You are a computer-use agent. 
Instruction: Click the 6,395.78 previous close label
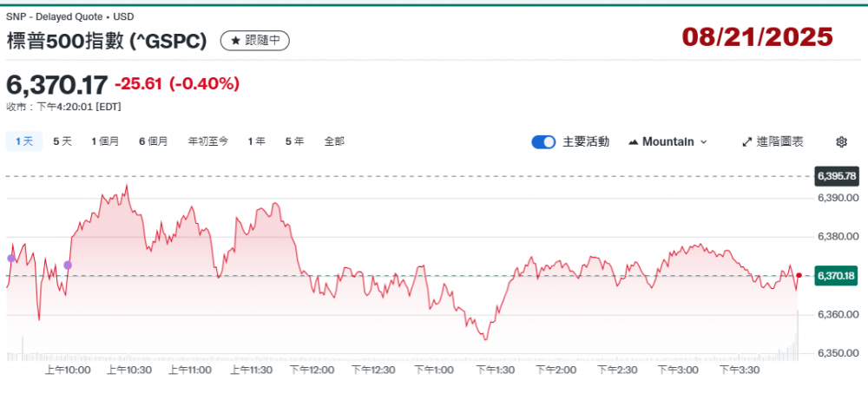(836, 176)
